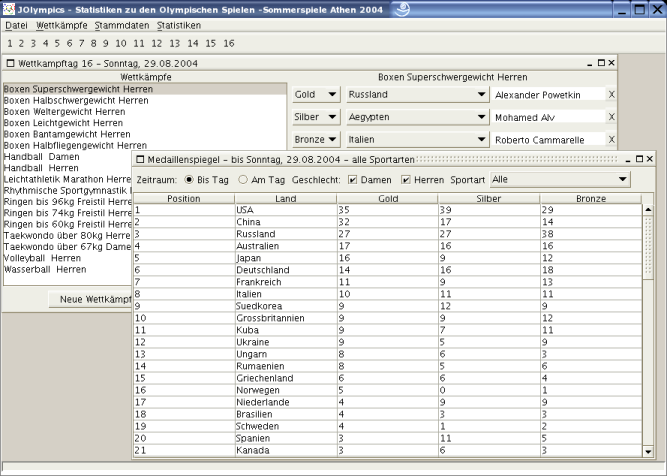This screenshot has width=667, height=476.
Task: Click the Grossbritannien row in medal table
Action: coord(388,318)
